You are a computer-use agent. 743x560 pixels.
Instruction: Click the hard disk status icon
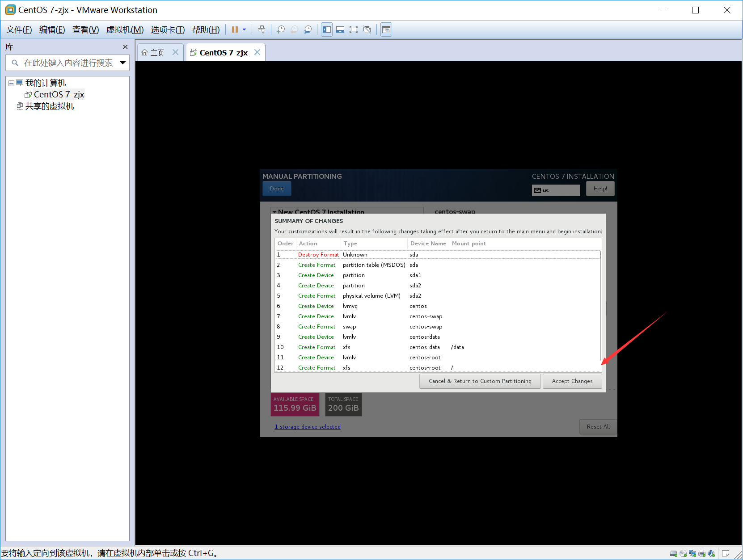coord(673,553)
